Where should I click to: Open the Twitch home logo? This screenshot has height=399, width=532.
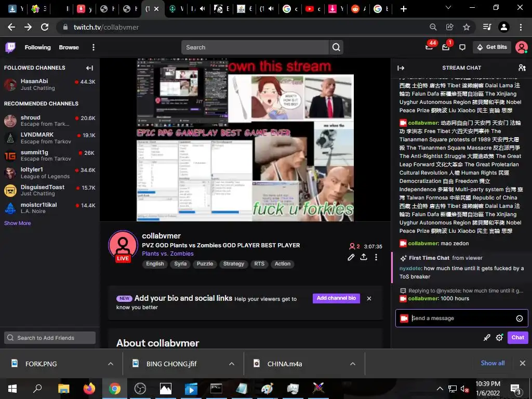(x=10, y=47)
